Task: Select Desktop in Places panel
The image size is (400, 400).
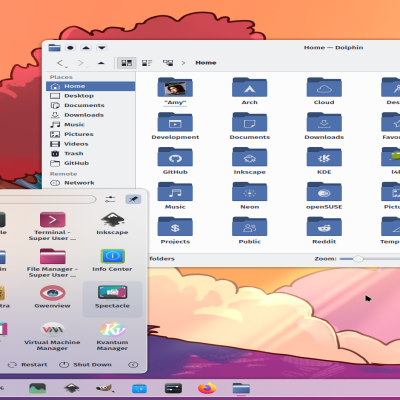Action: [90, 96]
